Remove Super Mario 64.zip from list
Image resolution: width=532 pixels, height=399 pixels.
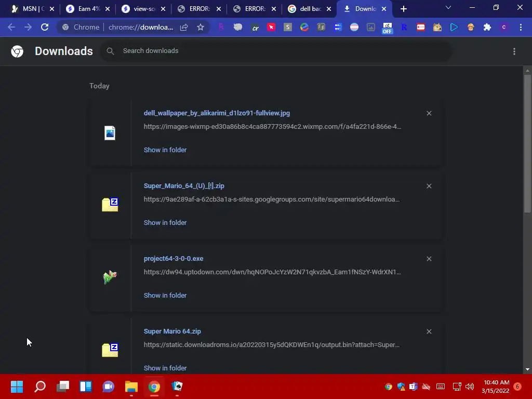pos(429,331)
